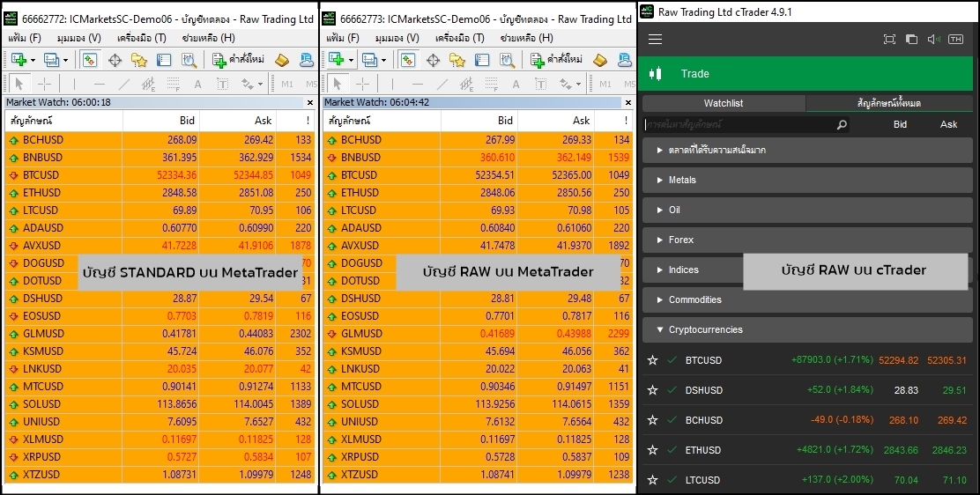Close Market Watch panel in 66662772 window

(x=310, y=102)
